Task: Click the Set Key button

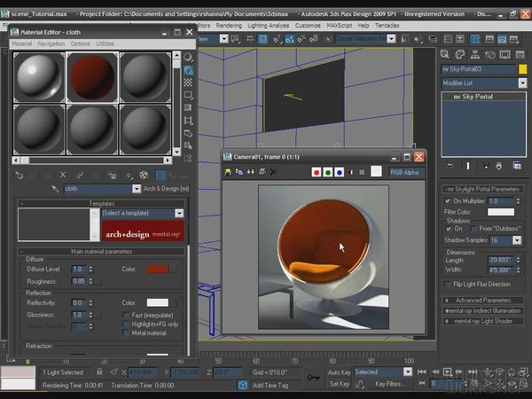Action: point(340,384)
